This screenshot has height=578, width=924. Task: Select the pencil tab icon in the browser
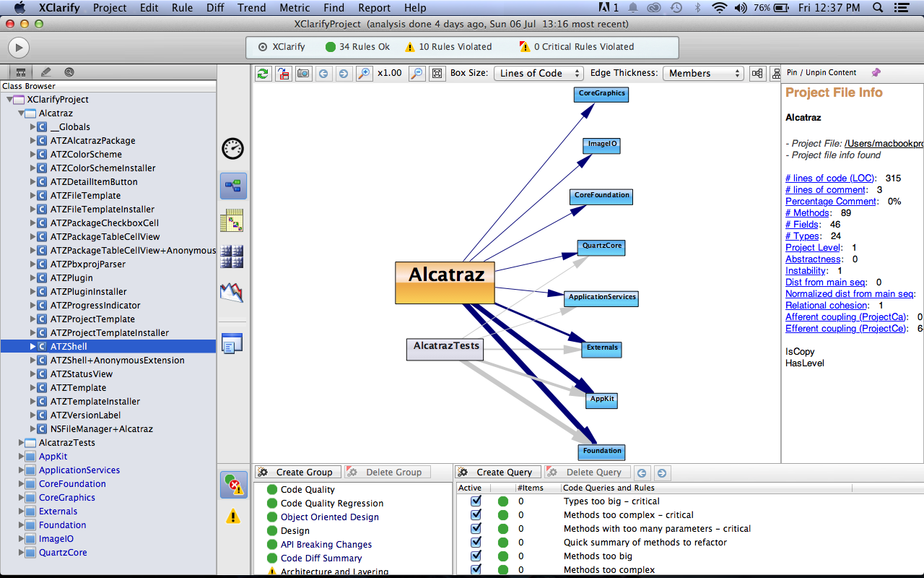point(46,72)
